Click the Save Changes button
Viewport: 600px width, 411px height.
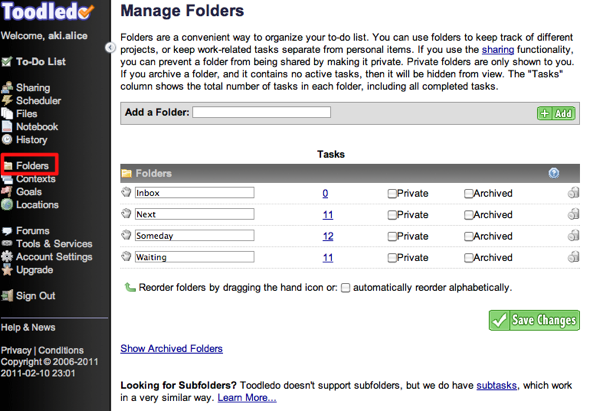pyautogui.click(x=534, y=320)
